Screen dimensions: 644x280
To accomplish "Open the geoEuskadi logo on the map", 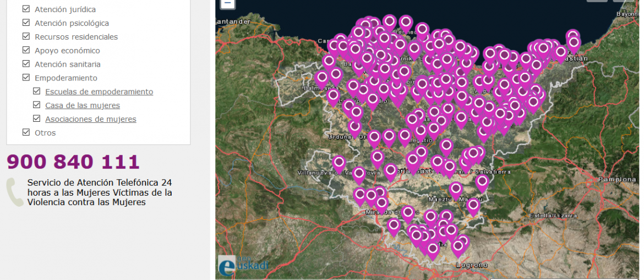I will click(243, 265).
